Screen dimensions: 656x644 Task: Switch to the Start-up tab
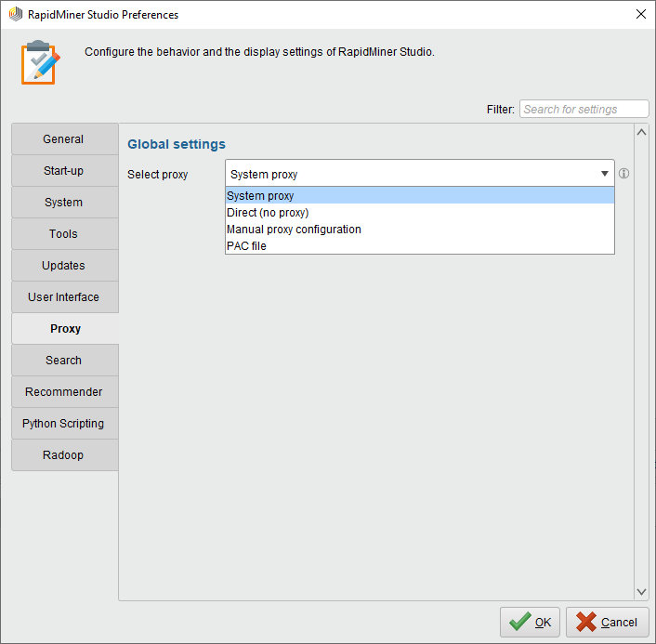click(64, 171)
